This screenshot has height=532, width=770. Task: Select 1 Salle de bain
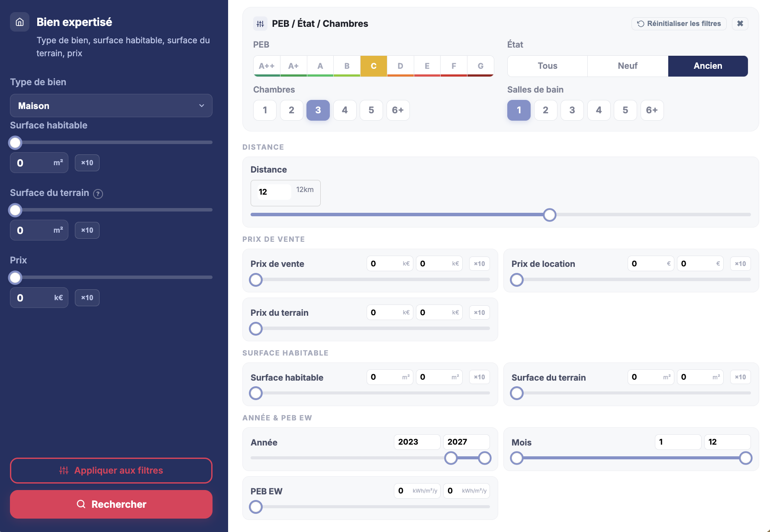click(519, 110)
